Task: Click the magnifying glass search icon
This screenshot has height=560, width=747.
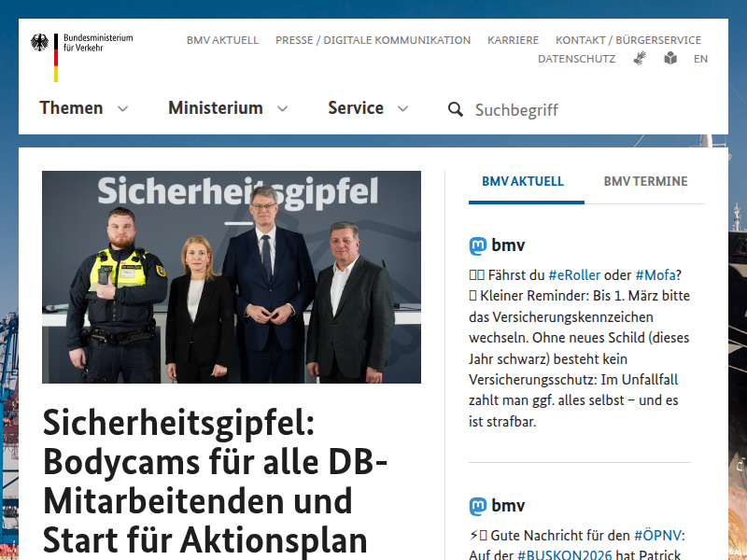Action: click(456, 109)
